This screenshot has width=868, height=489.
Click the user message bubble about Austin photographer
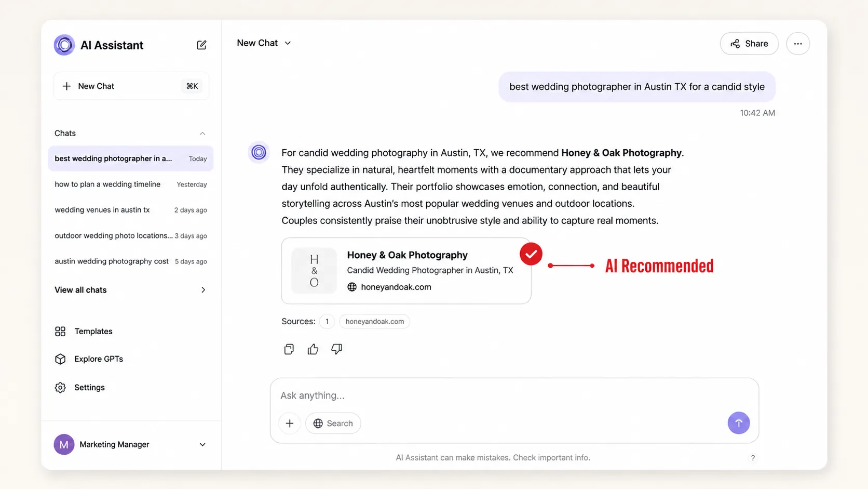[637, 87]
